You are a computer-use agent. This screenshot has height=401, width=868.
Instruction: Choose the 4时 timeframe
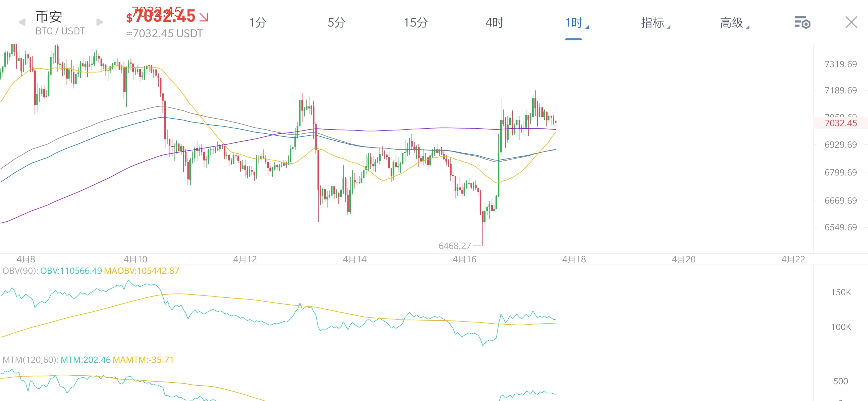(x=494, y=23)
